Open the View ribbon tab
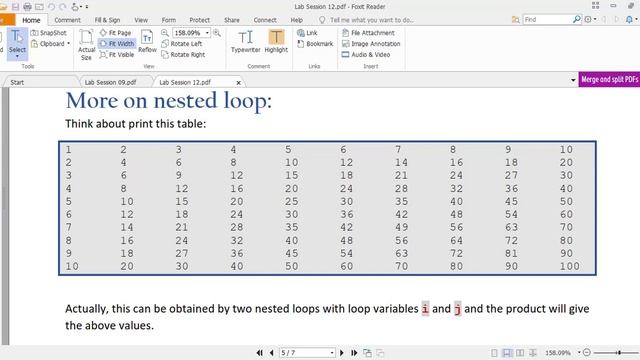 click(x=141, y=20)
